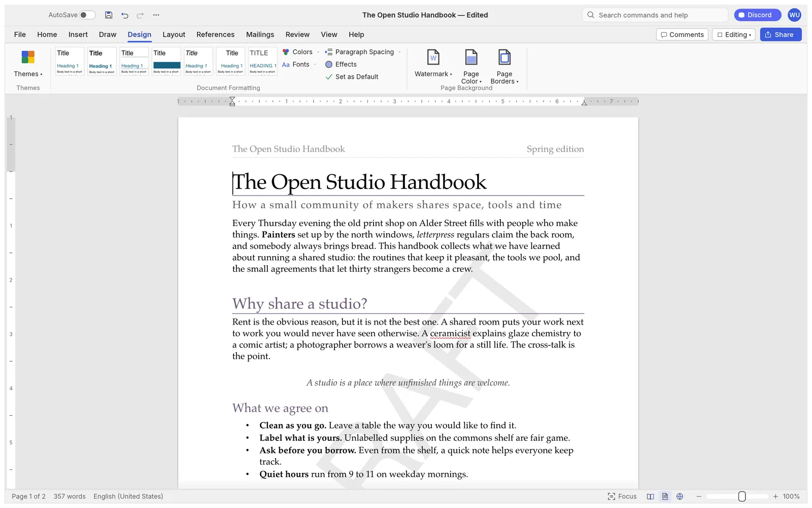Toggle the AutoSave switch
Screen dimensions: 812x508
[87, 15]
